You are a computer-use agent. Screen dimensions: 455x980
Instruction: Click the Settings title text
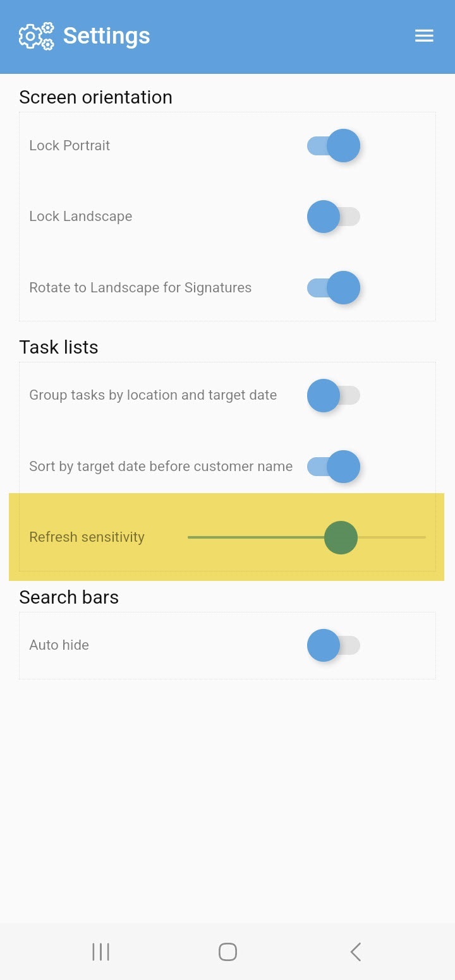106,36
